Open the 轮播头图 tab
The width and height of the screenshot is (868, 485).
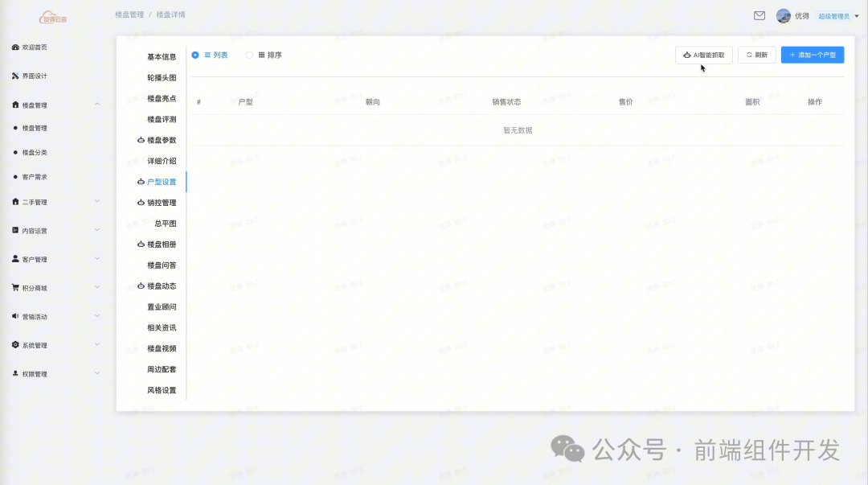(162, 77)
